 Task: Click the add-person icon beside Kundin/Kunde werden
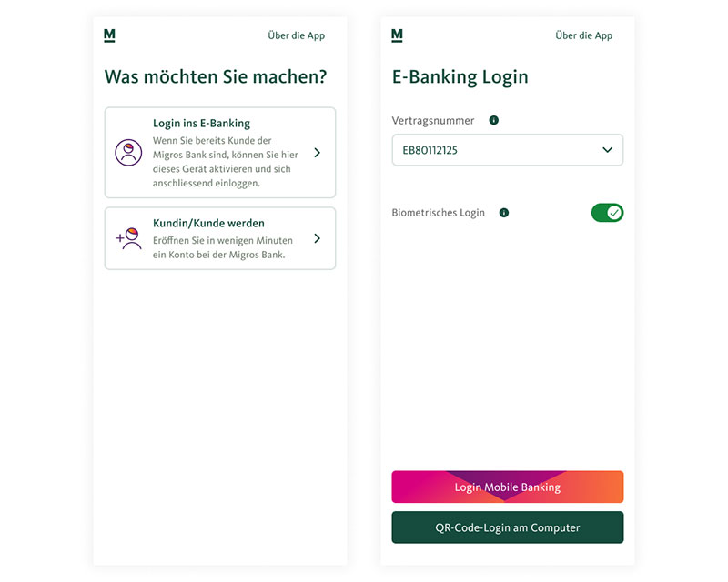click(128, 238)
